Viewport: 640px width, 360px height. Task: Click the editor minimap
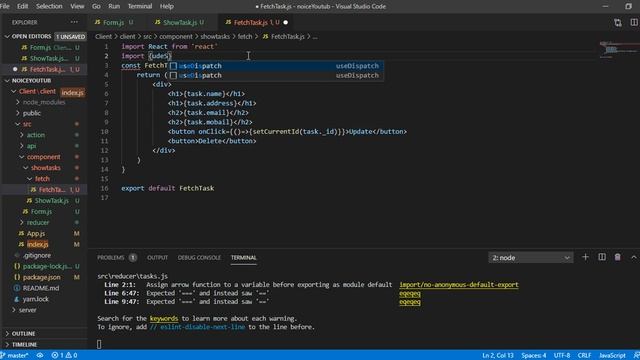coord(618,50)
